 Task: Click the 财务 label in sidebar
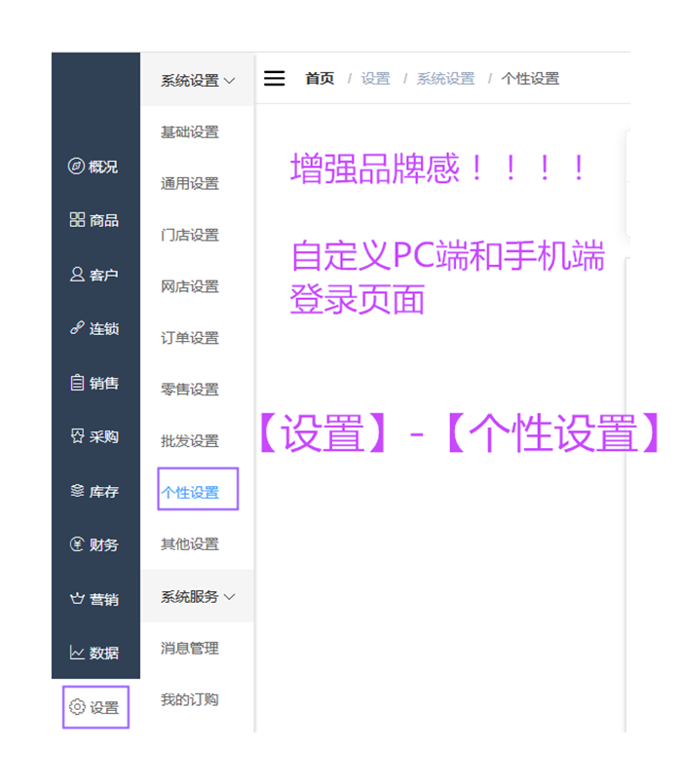[x=104, y=544]
